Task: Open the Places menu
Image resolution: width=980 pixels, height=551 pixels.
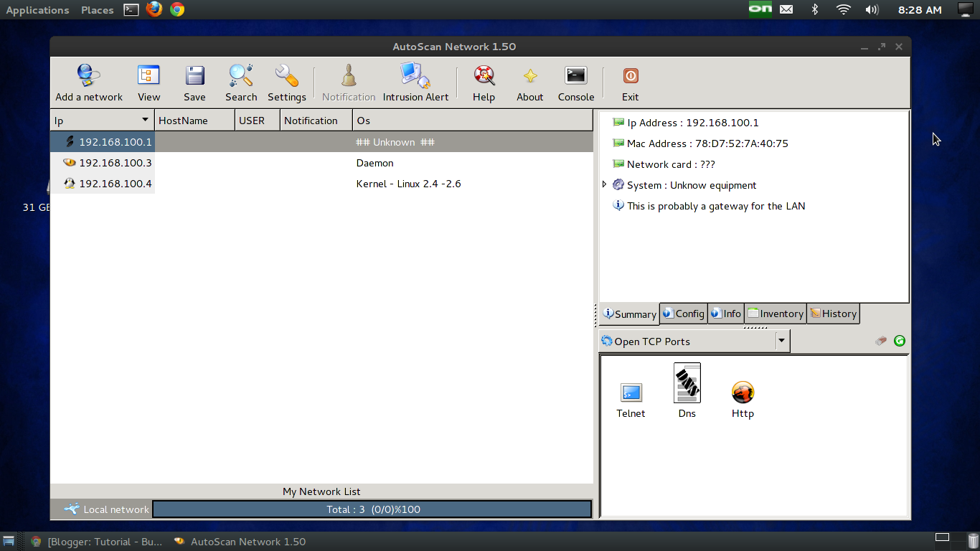Action: point(98,10)
